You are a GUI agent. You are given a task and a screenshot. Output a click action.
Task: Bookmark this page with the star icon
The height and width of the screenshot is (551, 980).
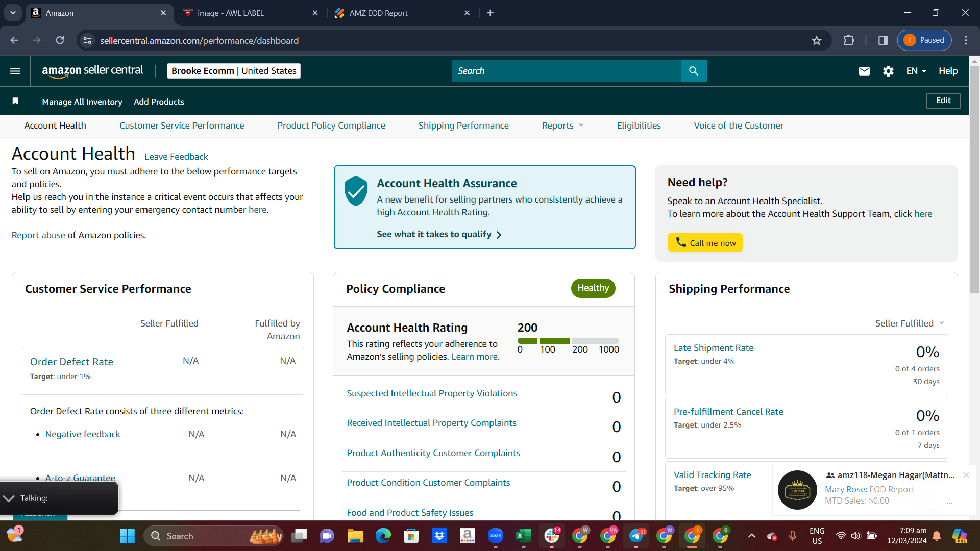817,40
